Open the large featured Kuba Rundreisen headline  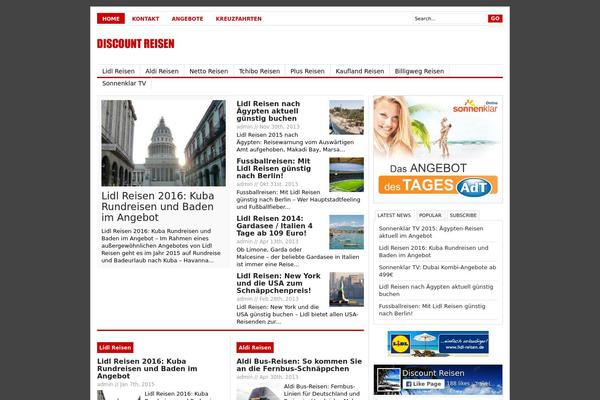pyautogui.click(x=158, y=207)
